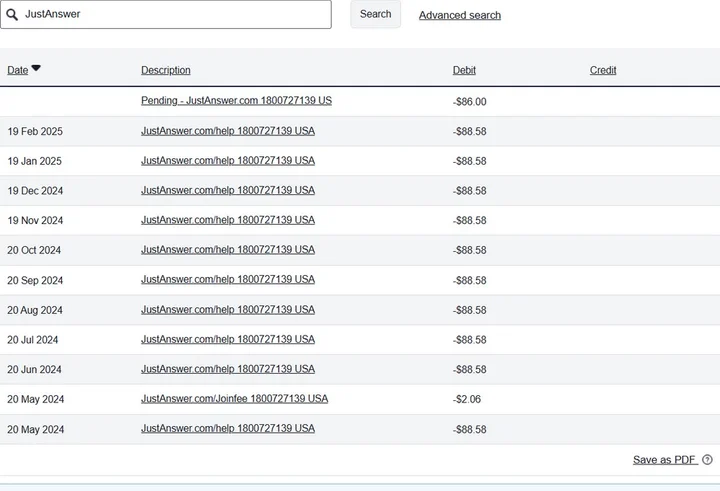Viewport: 720px width, 491px height.
Task: Select the 20 May 2024 date in Joinfee row
Action: tap(35, 399)
